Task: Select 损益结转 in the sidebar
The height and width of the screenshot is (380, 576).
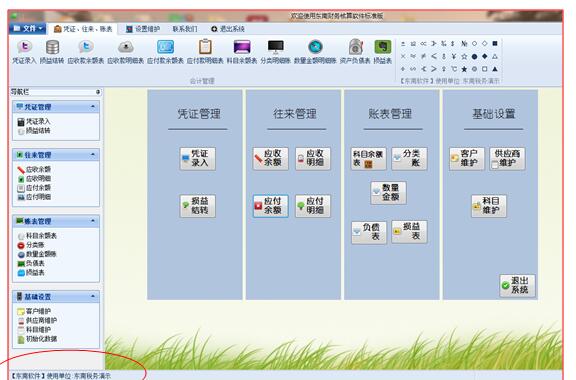Action: tap(34, 130)
